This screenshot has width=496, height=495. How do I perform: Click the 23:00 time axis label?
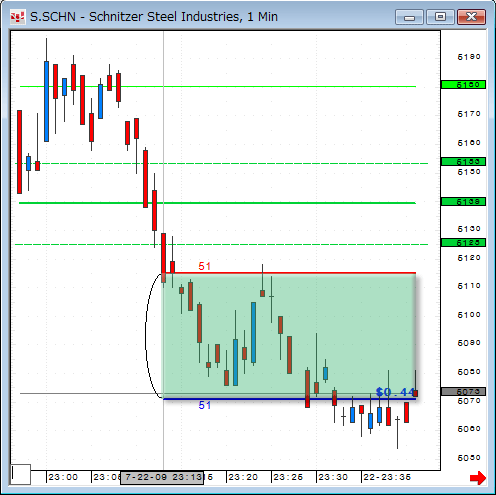(x=63, y=477)
